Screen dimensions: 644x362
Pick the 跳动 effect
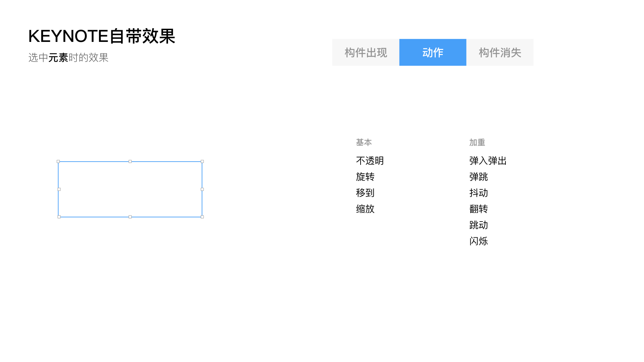(478, 225)
